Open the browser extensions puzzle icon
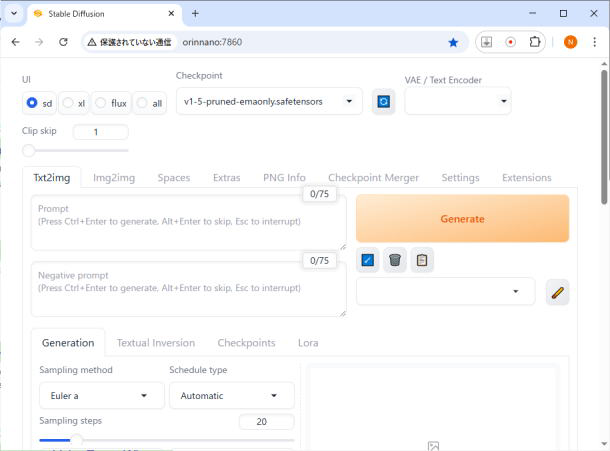 click(x=535, y=42)
